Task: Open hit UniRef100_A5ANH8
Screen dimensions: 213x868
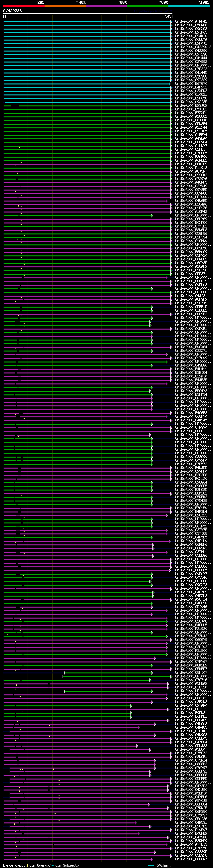Action: tap(191, 25)
